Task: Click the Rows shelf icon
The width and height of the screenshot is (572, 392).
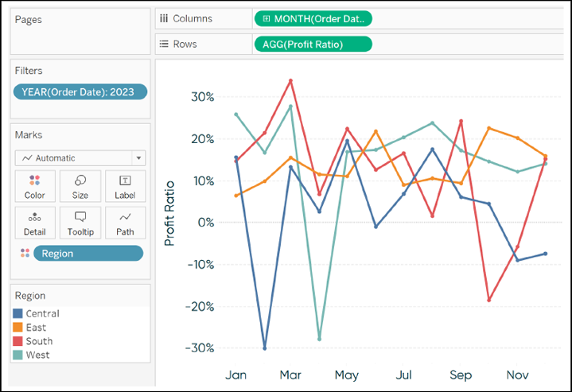Action: point(164,44)
